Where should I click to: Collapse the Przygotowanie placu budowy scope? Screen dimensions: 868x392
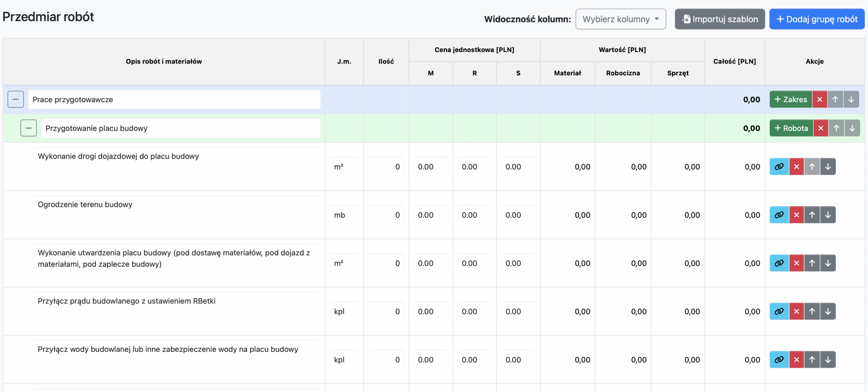tap(28, 128)
